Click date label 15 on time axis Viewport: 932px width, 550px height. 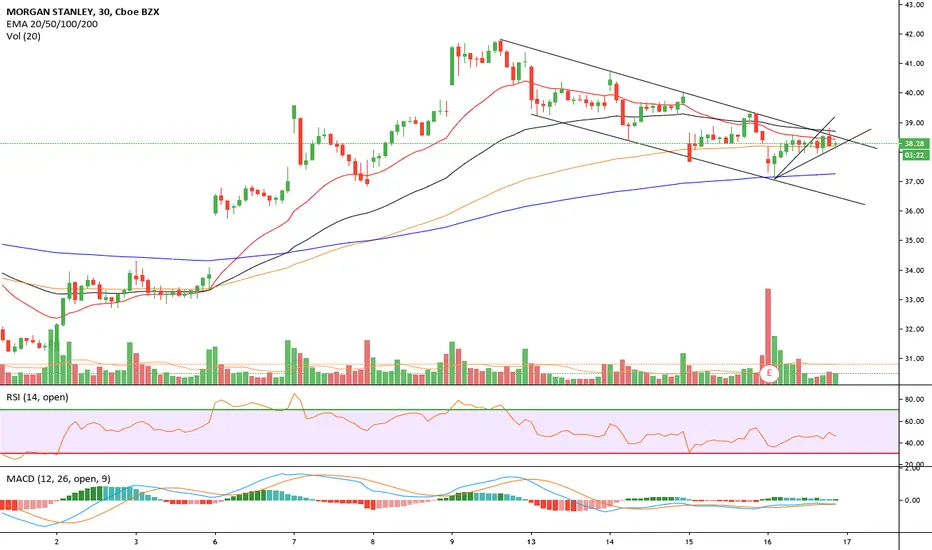coord(689,542)
